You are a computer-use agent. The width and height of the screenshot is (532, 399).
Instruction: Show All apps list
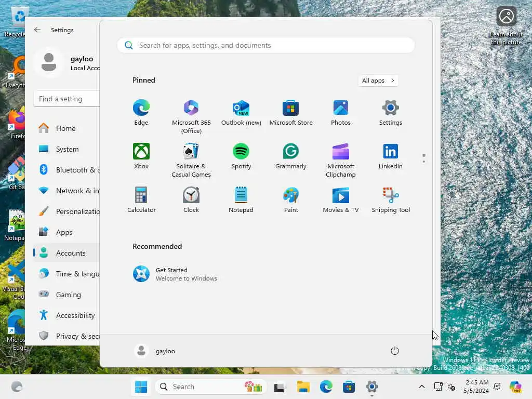378,81
